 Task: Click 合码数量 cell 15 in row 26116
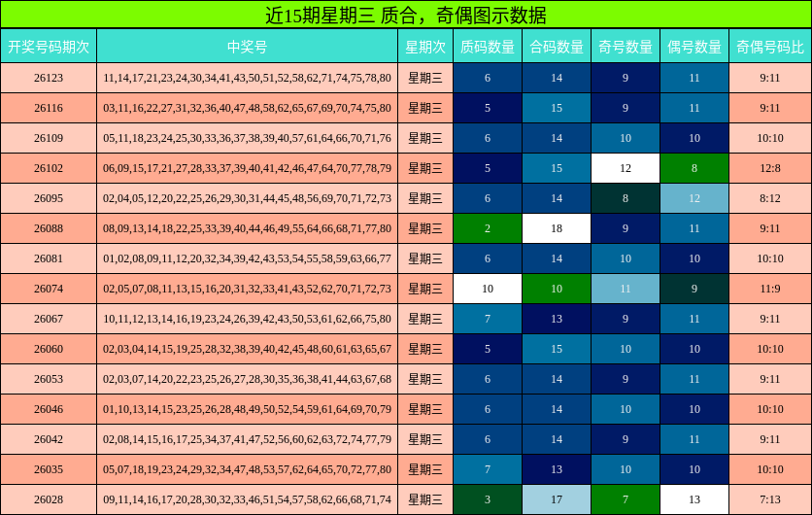point(557,108)
